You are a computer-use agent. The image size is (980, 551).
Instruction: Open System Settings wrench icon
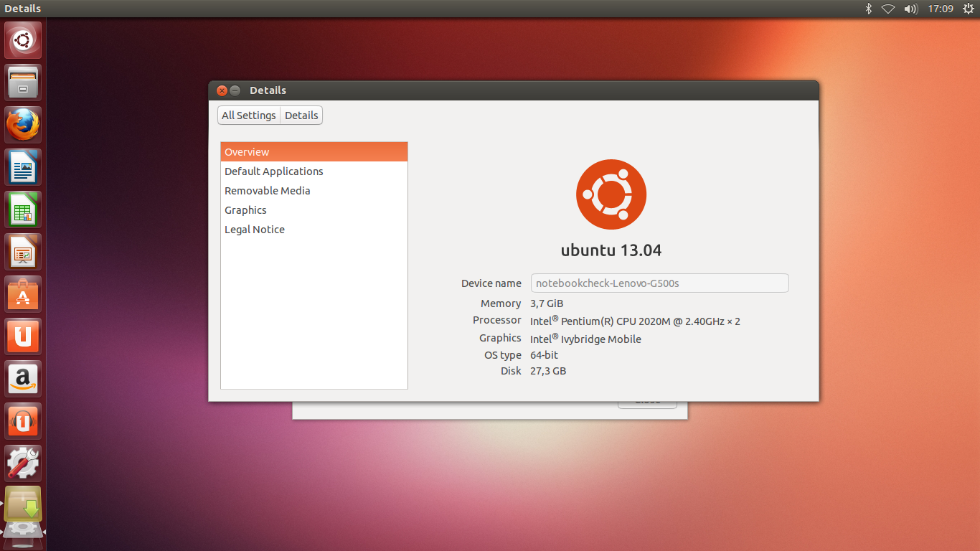[23, 463]
